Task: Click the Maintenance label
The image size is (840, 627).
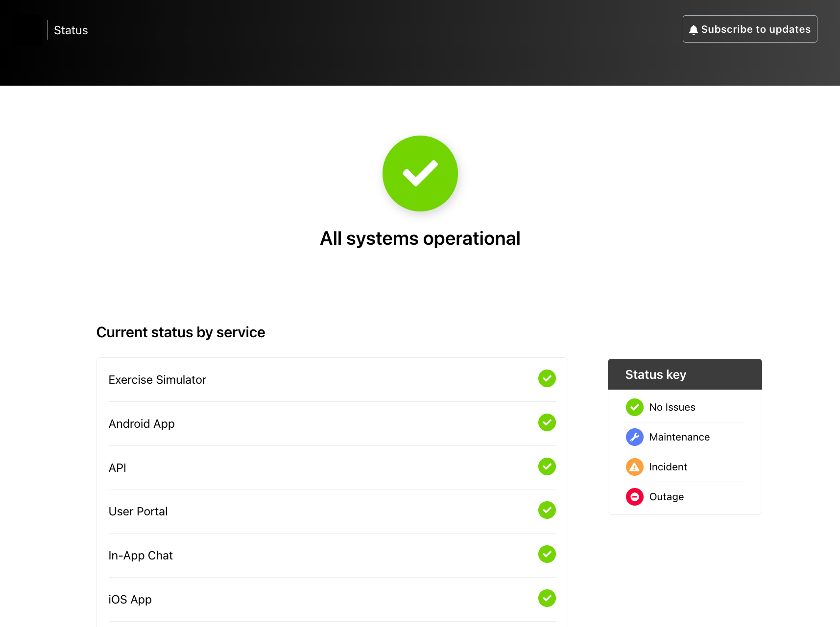Action: (679, 437)
